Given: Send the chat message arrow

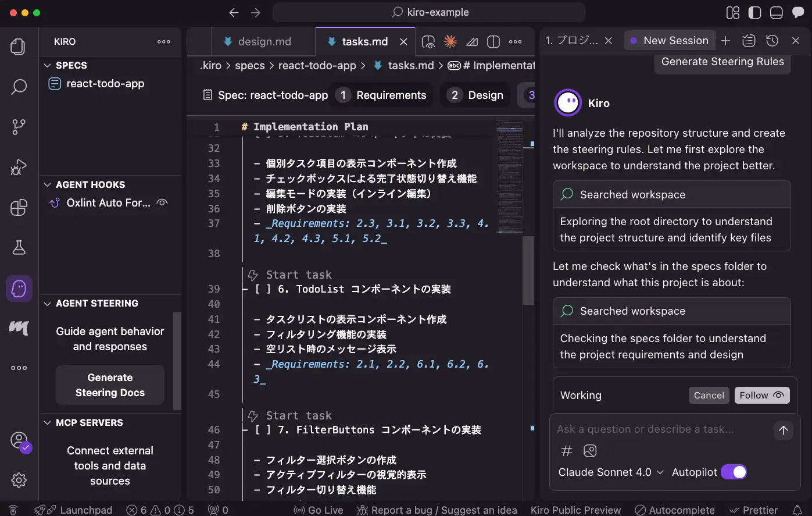Looking at the screenshot, I should (x=784, y=430).
